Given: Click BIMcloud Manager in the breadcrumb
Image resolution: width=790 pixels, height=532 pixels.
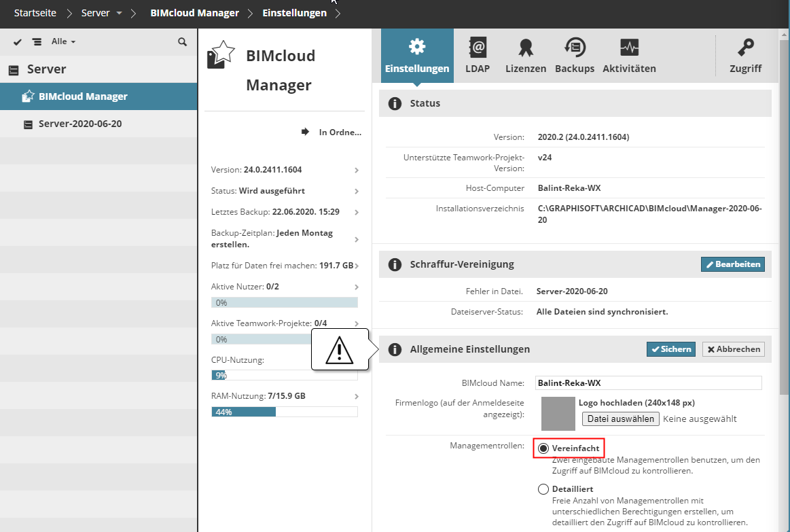Looking at the screenshot, I should click(194, 13).
